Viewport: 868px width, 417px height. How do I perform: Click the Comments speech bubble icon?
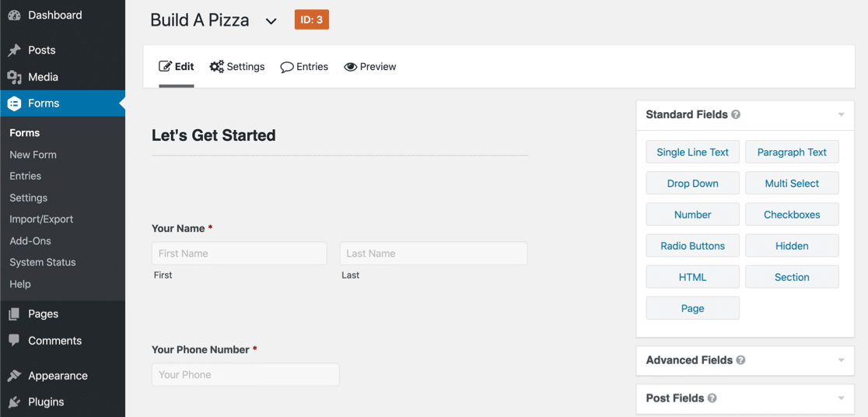(14, 341)
